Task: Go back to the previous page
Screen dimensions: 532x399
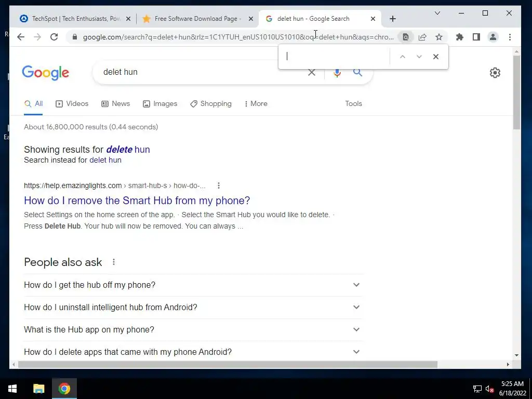Action: 21,37
